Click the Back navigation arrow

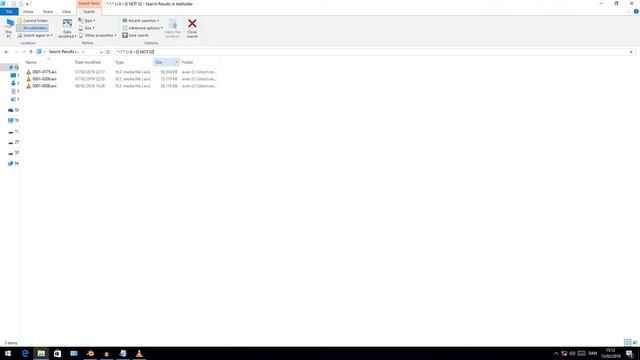6,52
